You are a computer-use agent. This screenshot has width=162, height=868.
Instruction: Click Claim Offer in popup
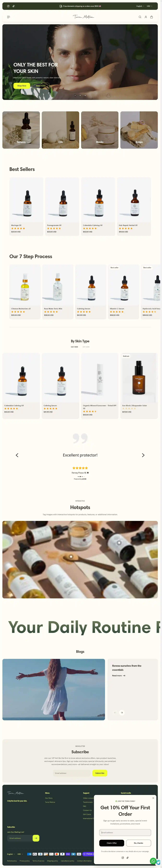[112, 843]
